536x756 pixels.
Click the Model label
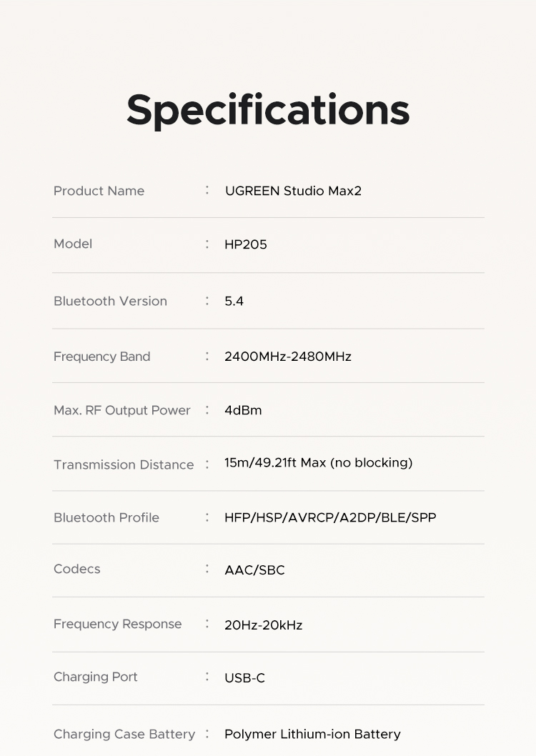73,244
